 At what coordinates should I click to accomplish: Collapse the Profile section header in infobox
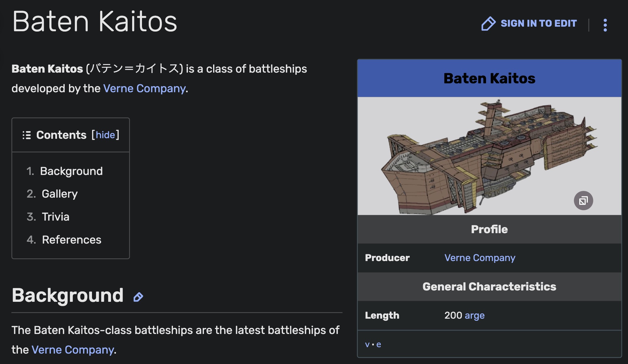tap(489, 229)
